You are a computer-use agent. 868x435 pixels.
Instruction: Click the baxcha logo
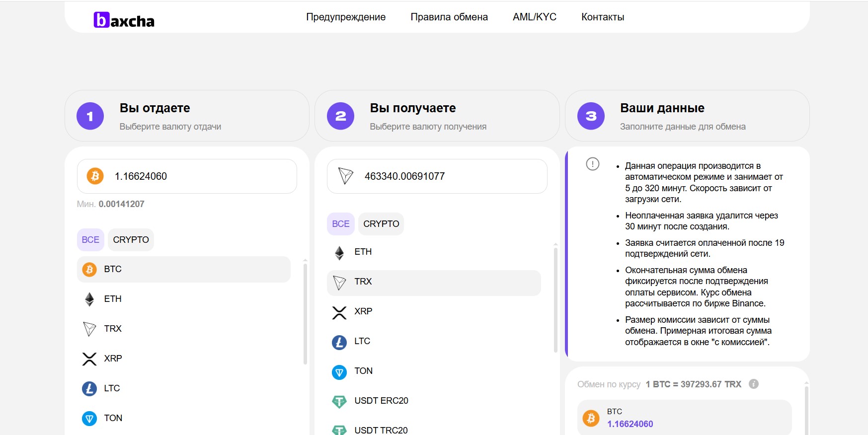pos(124,20)
